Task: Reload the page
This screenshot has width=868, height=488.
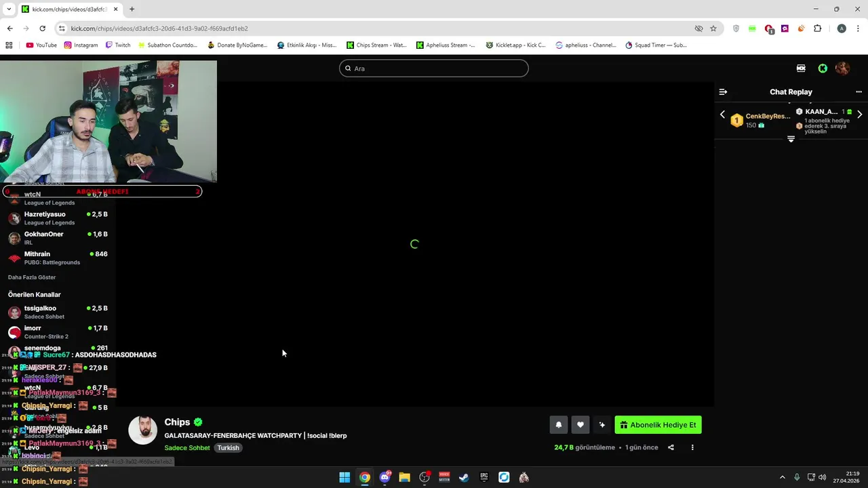Action: (42, 28)
